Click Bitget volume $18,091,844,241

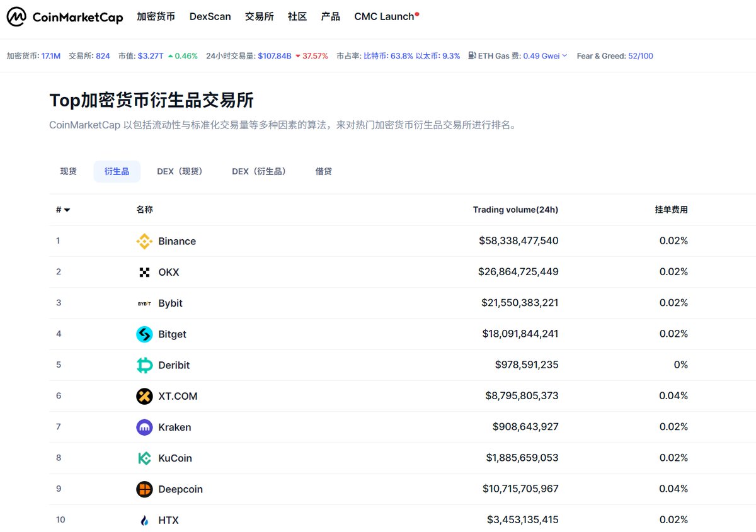pos(520,334)
